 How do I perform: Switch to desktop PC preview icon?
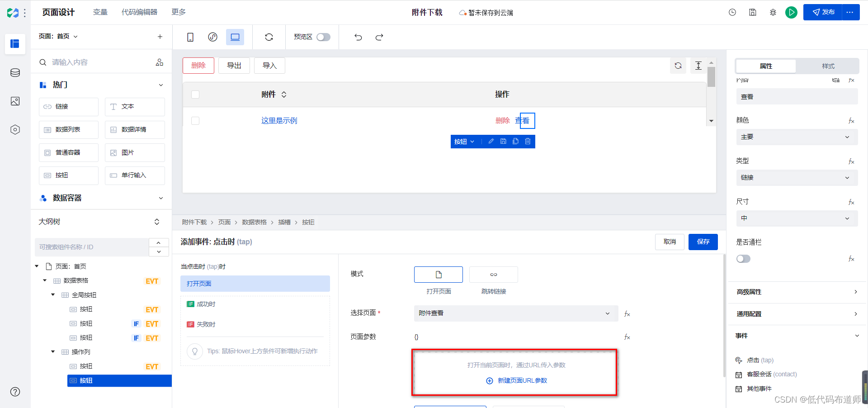[x=235, y=37]
